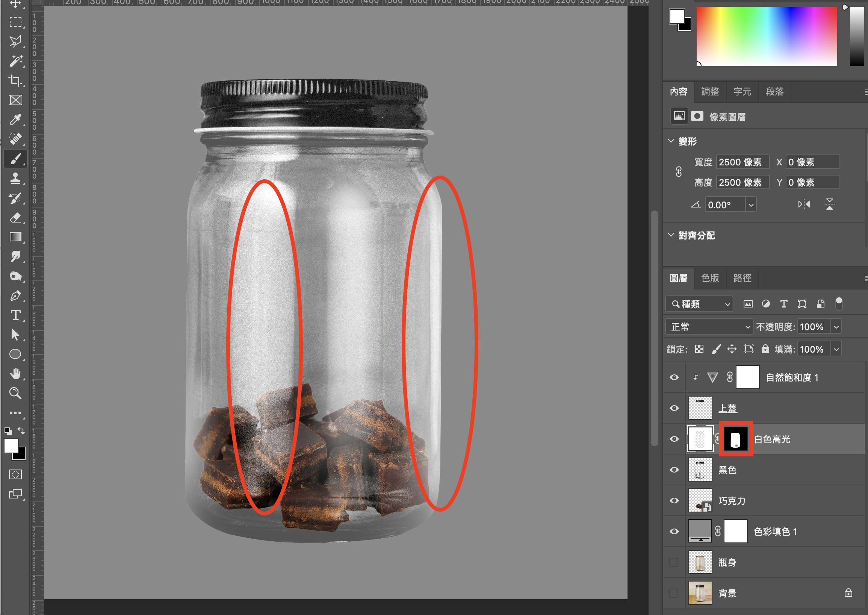Flip horizontally in the Transform section
The height and width of the screenshot is (615, 868).
(x=804, y=204)
